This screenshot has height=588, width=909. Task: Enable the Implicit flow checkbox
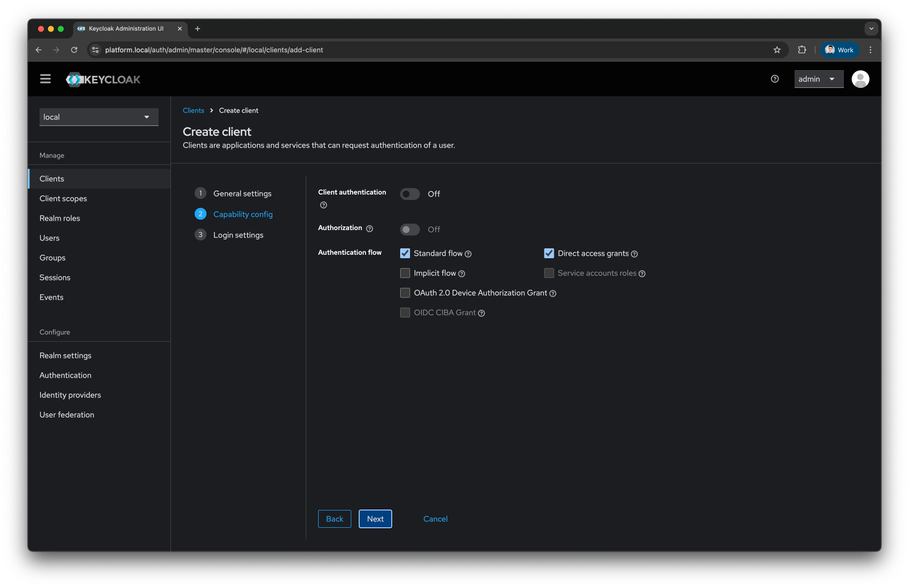pos(405,273)
